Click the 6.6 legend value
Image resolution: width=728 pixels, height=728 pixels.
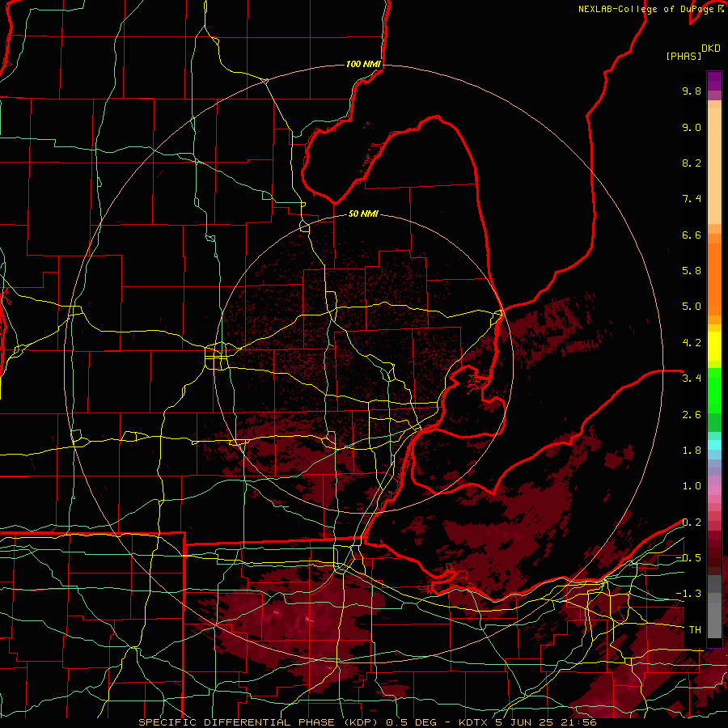(x=692, y=235)
